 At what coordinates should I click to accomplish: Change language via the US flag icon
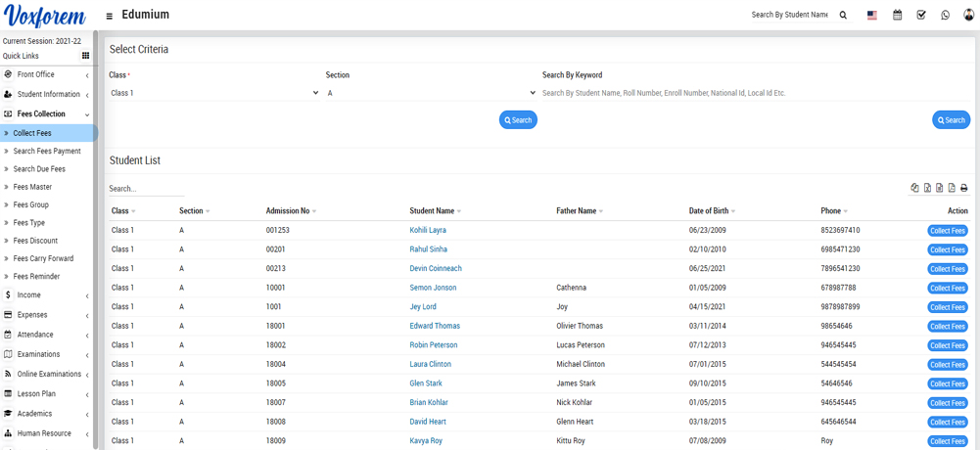click(871, 15)
